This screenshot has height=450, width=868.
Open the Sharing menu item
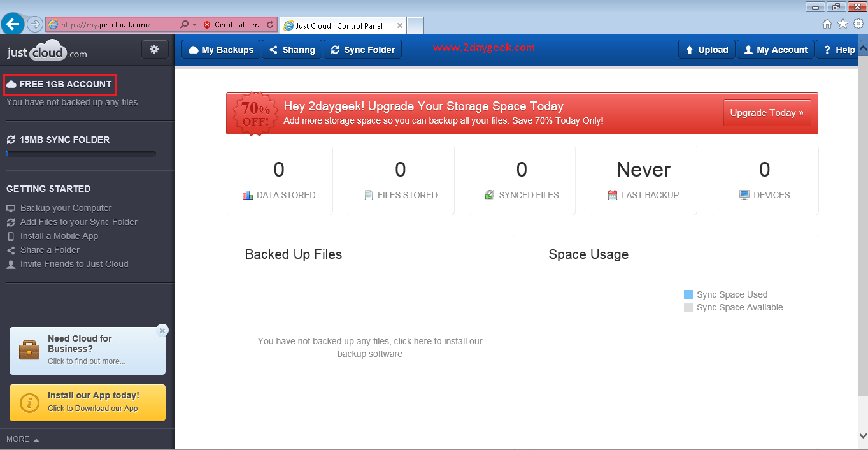292,50
